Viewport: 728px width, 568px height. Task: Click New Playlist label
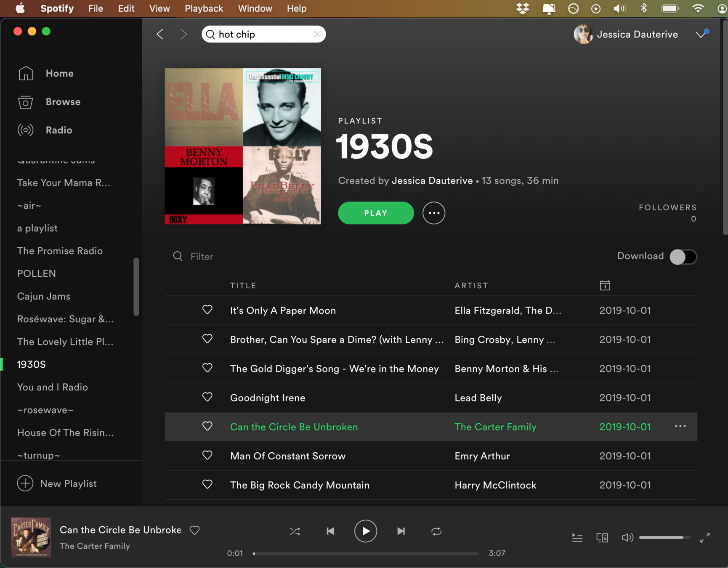click(x=68, y=483)
